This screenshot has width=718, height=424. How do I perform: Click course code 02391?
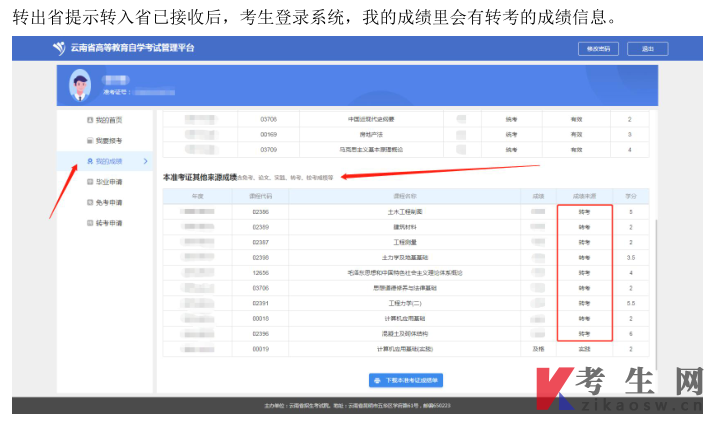261,303
